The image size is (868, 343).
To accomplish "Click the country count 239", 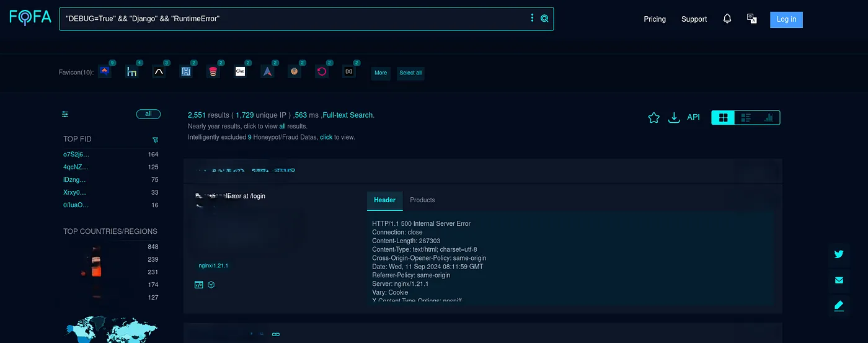I will pos(153,259).
